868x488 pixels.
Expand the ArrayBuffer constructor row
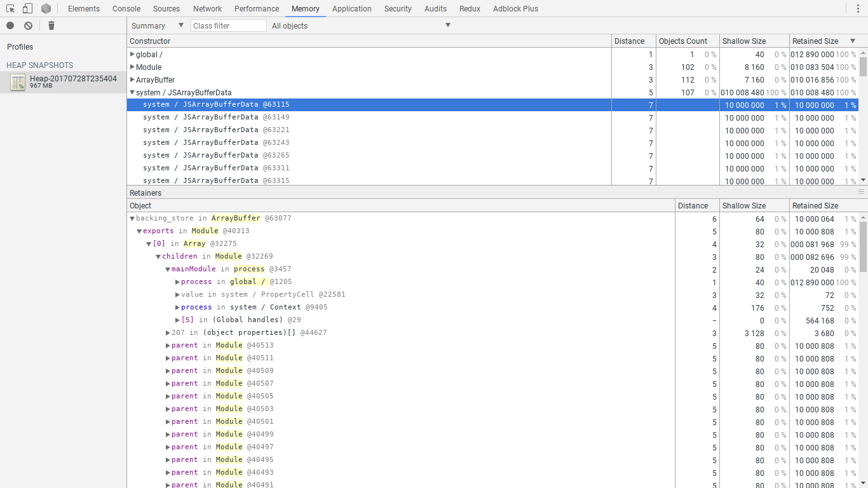pos(132,79)
